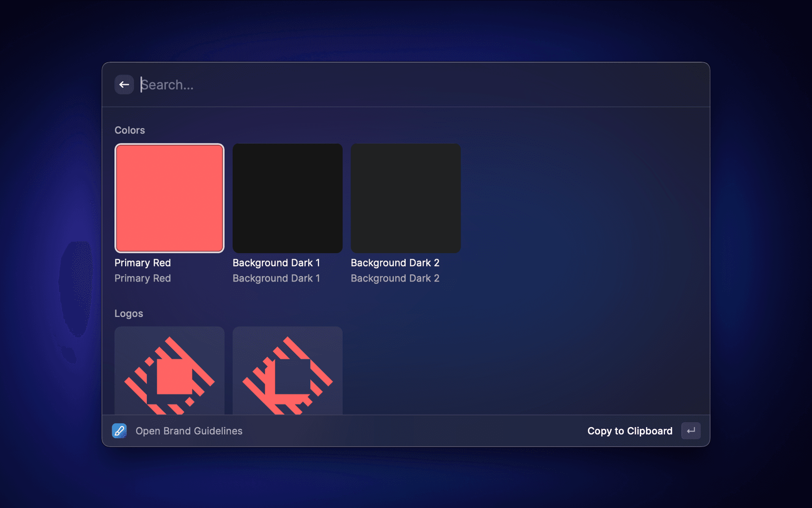
Task: Click the Primary Red title label
Action: (x=143, y=263)
